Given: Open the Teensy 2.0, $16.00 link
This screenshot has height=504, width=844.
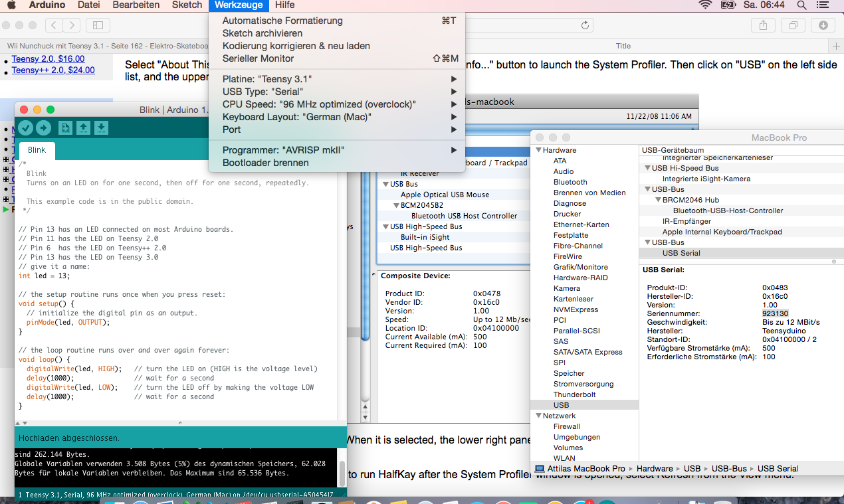Looking at the screenshot, I should point(48,59).
